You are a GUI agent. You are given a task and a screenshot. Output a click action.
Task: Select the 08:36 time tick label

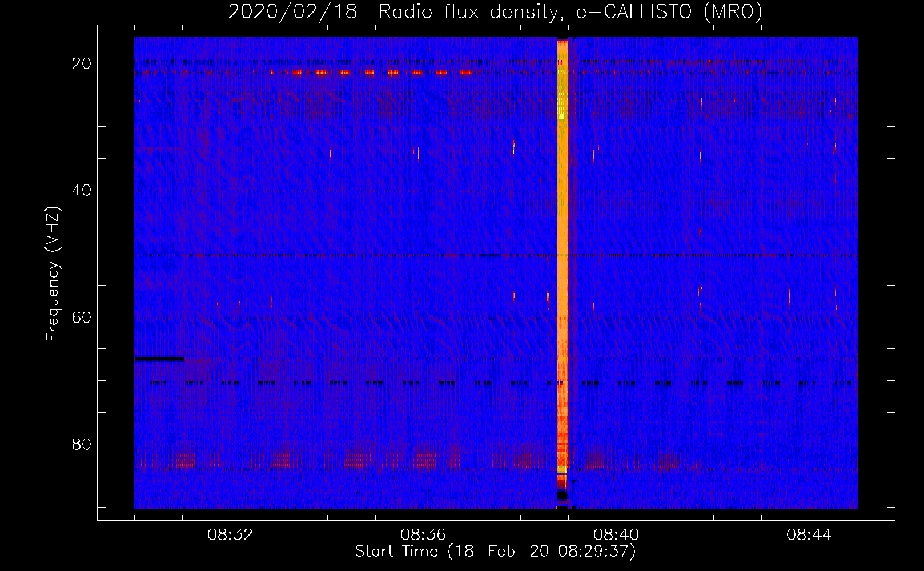[423, 535]
